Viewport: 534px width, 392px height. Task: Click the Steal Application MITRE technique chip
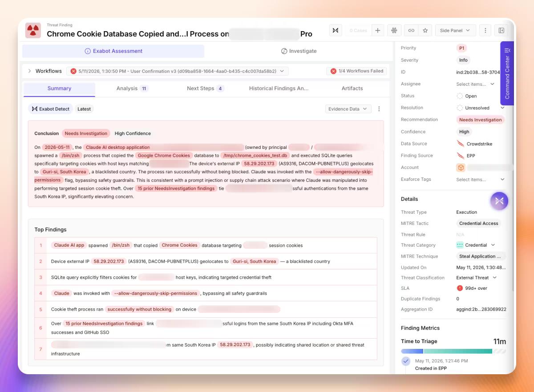[x=480, y=256]
